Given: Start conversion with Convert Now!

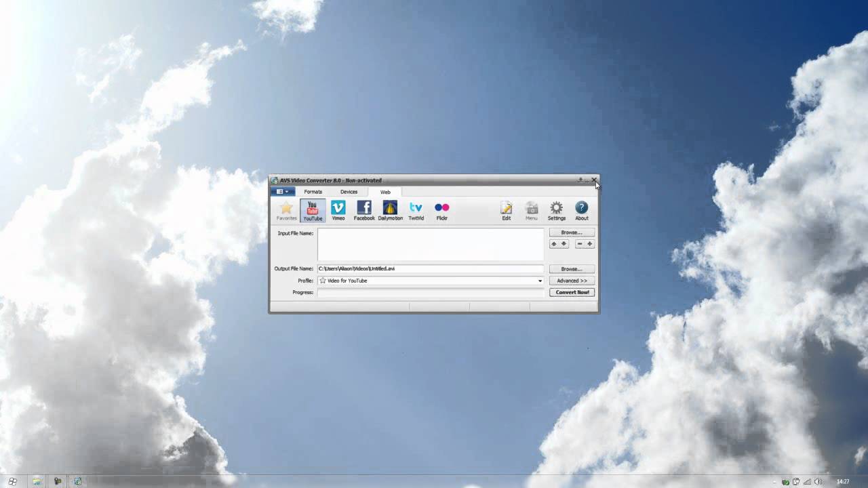Looking at the screenshot, I should [572, 292].
